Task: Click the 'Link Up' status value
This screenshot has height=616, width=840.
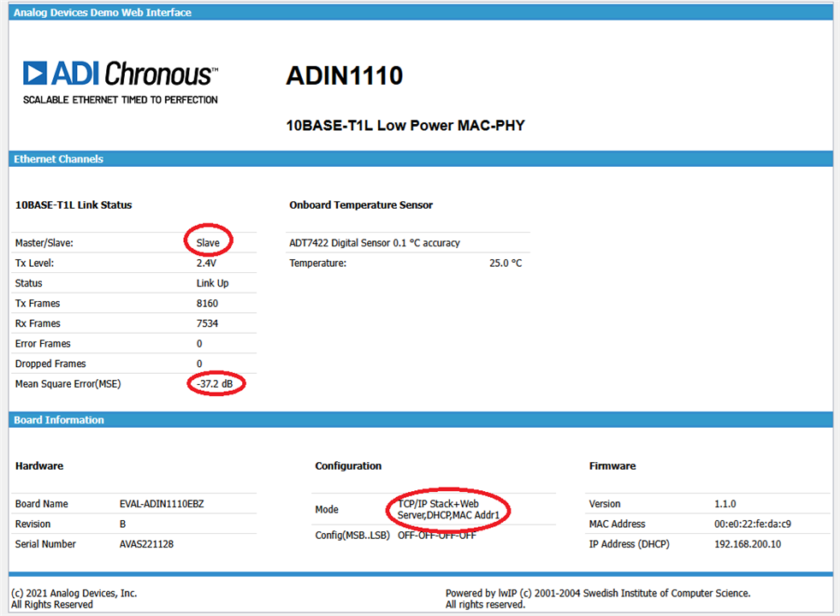Action: coord(212,283)
